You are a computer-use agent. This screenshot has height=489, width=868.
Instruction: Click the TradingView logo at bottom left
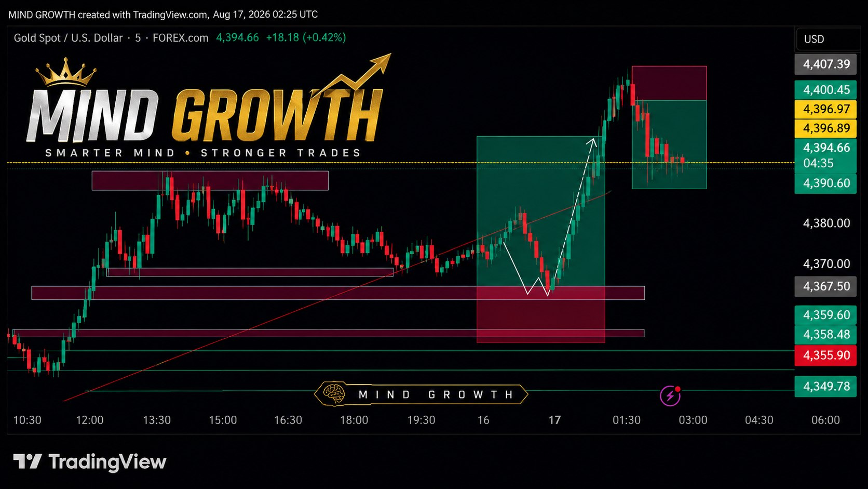pos(90,461)
